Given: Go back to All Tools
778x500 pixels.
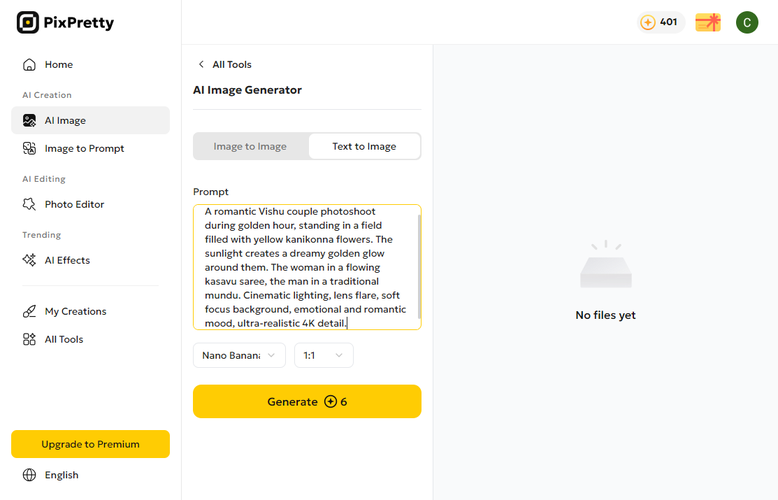Looking at the screenshot, I should click(224, 65).
